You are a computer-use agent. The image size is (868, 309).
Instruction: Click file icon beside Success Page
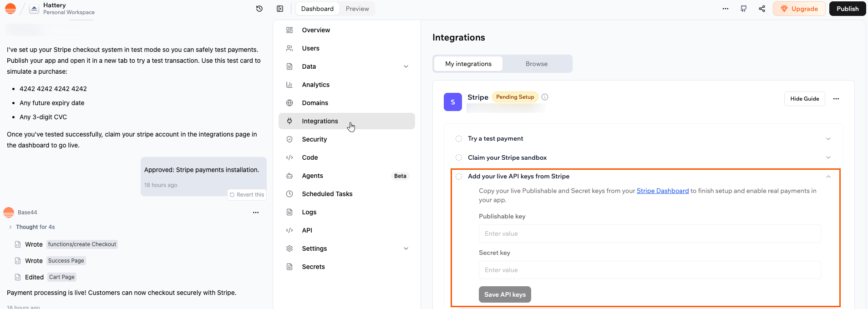click(18, 261)
